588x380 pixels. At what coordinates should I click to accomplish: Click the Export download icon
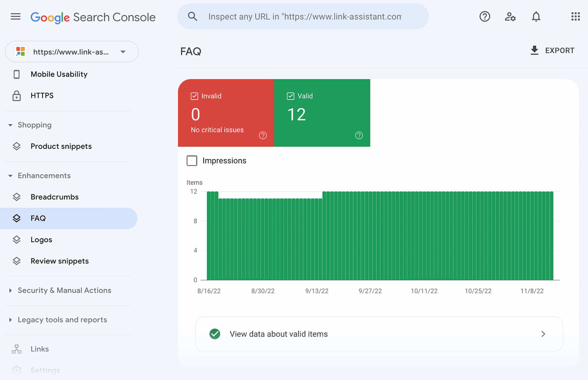[x=534, y=51]
